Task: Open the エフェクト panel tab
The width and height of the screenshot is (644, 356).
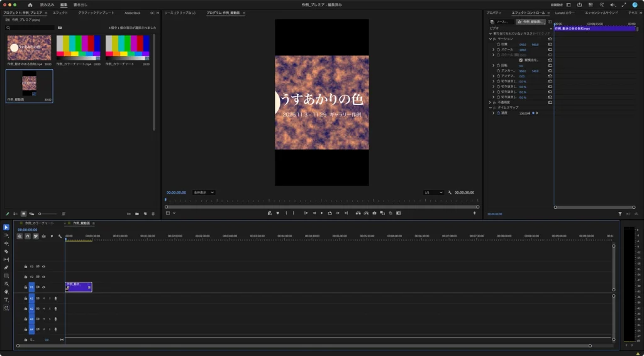Action: 60,13
